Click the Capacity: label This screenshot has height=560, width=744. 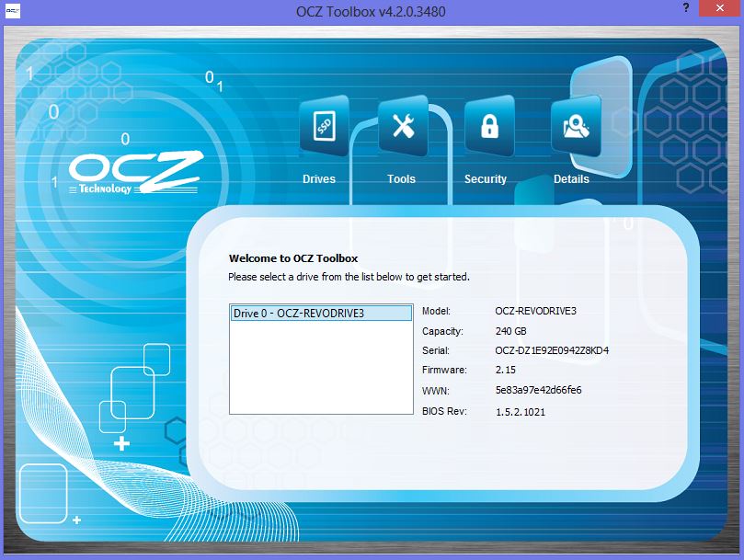click(442, 331)
